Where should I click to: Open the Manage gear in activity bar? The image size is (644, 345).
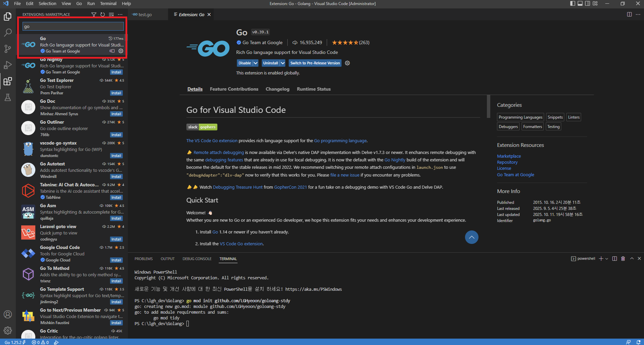(8, 331)
